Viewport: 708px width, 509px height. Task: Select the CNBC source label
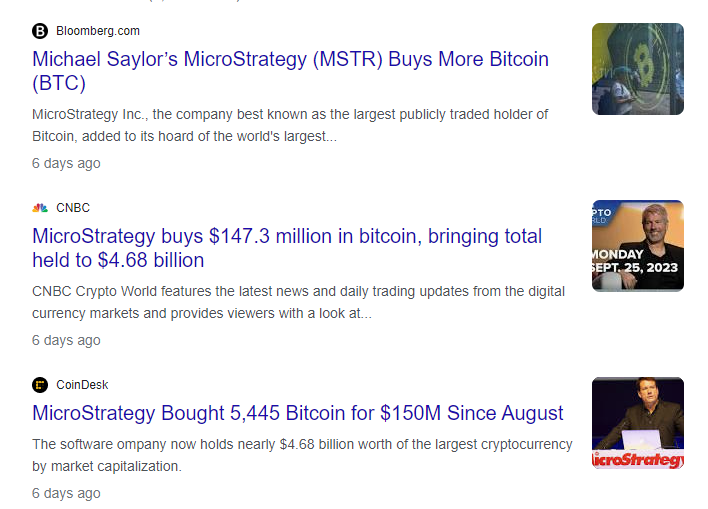click(x=73, y=208)
